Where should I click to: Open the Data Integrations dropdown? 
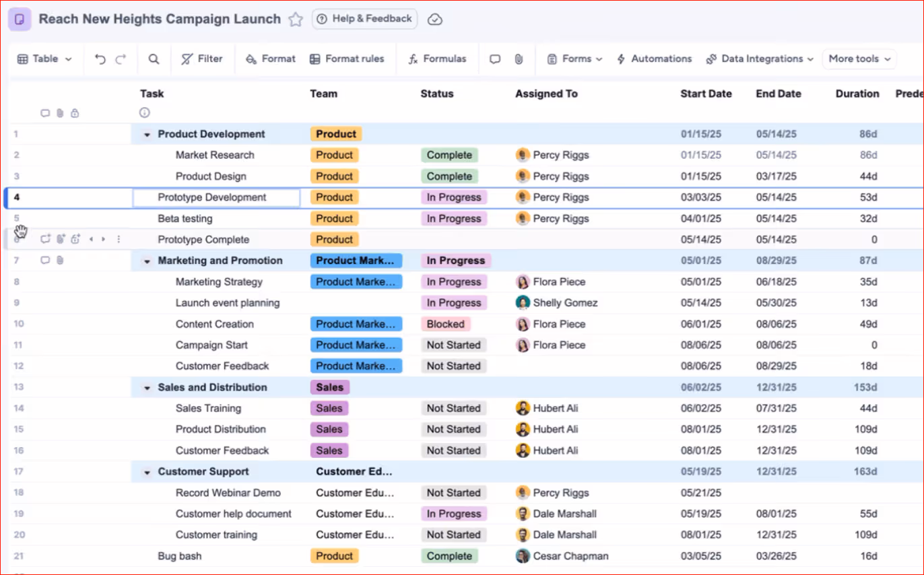tap(760, 59)
